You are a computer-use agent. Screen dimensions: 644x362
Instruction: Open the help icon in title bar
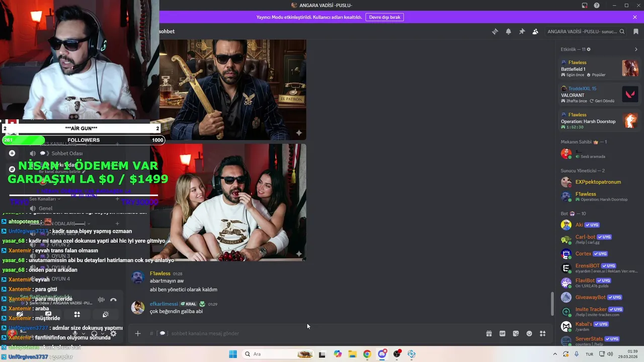pyautogui.click(x=597, y=6)
